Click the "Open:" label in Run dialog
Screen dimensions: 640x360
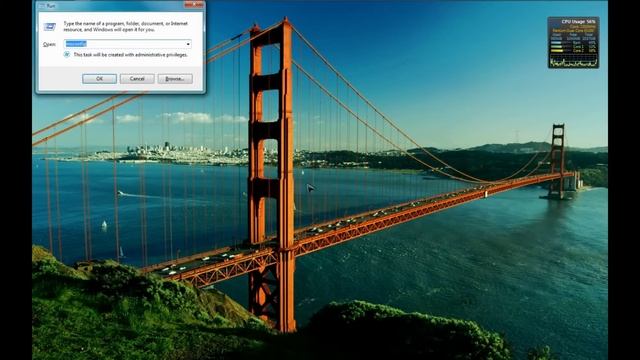(49, 44)
